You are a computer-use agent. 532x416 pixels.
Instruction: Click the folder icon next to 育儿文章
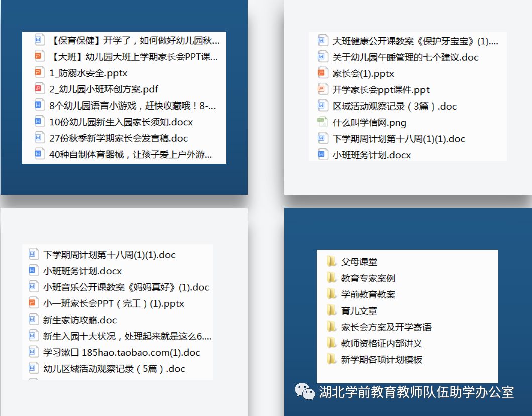point(331,310)
